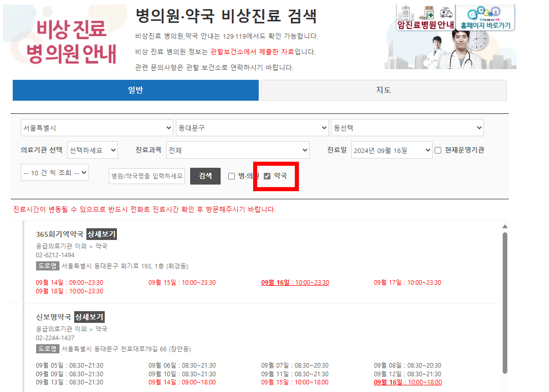Open the 동대문구 district dropdown
The width and height of the screenshot is (549, 392).
point(252,128)
